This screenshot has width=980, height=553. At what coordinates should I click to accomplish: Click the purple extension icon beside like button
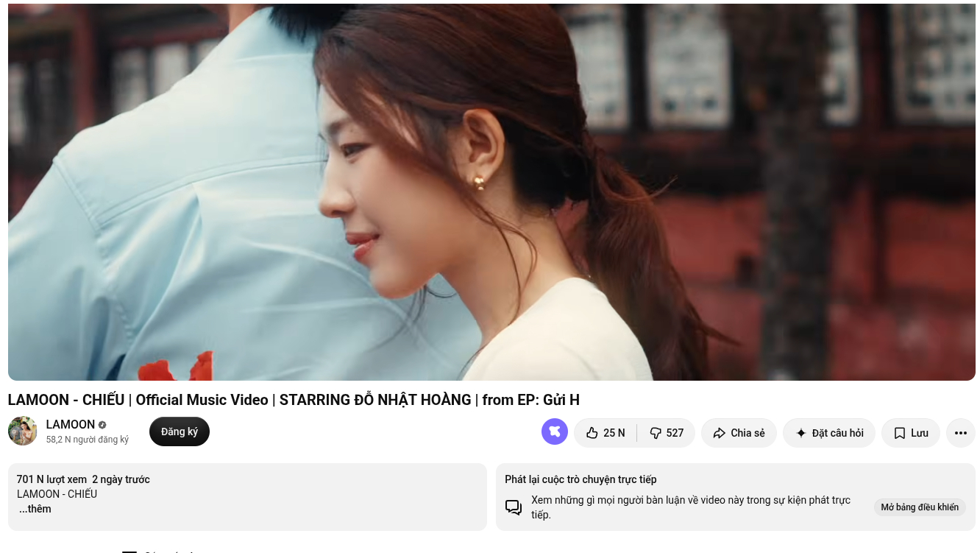pos(555,432)
